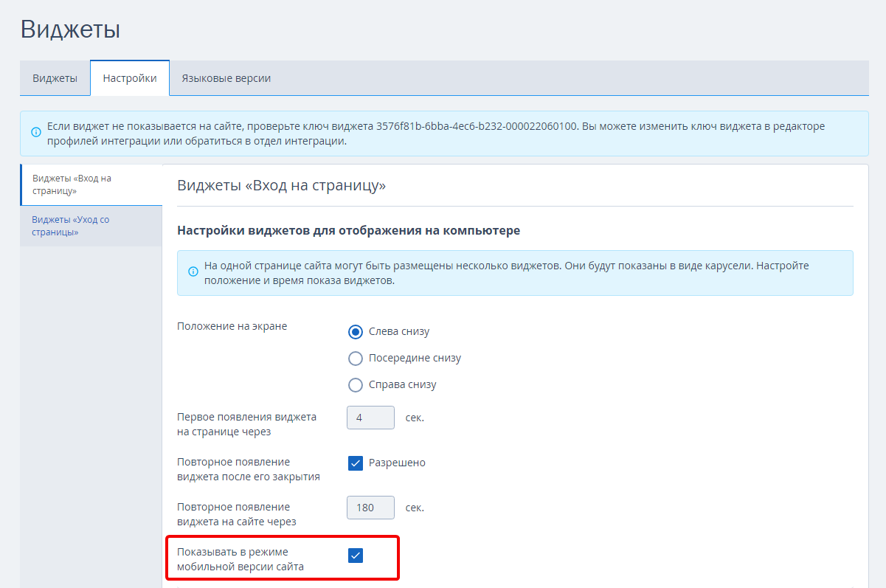This screenshot has height=588, width=886.
Task: Switch to the 'Виджеты' tab
Action: tap(55, 78)
